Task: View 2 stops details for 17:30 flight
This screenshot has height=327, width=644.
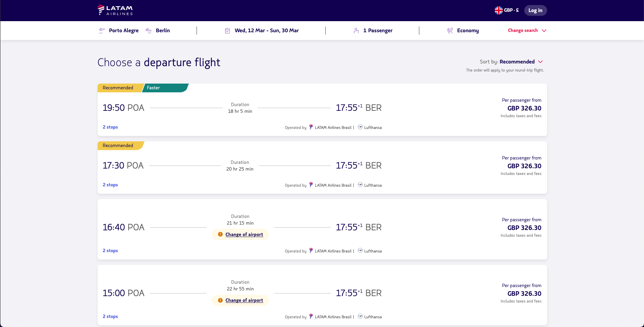Action: [x=110, y=185]
